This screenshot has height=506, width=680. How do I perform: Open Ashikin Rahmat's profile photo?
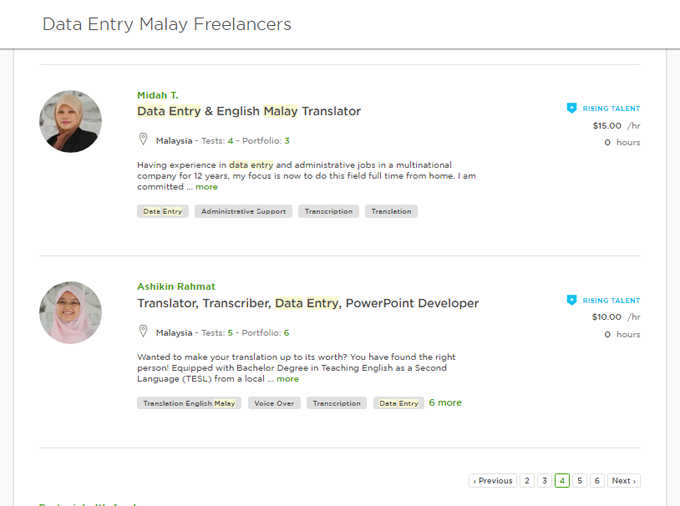coord(71,313)
